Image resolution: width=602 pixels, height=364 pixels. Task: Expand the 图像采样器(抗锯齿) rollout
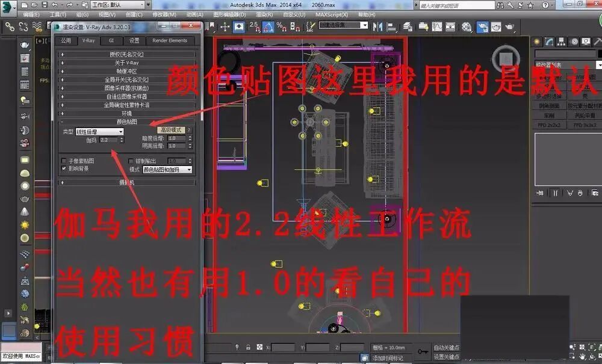[126, 88]
